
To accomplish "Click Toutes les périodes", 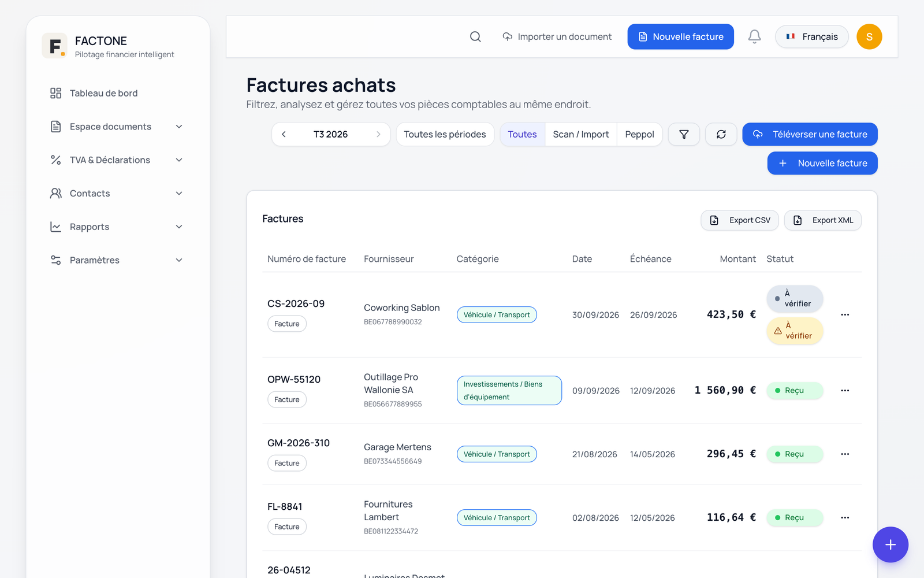I will click(445, 134).
